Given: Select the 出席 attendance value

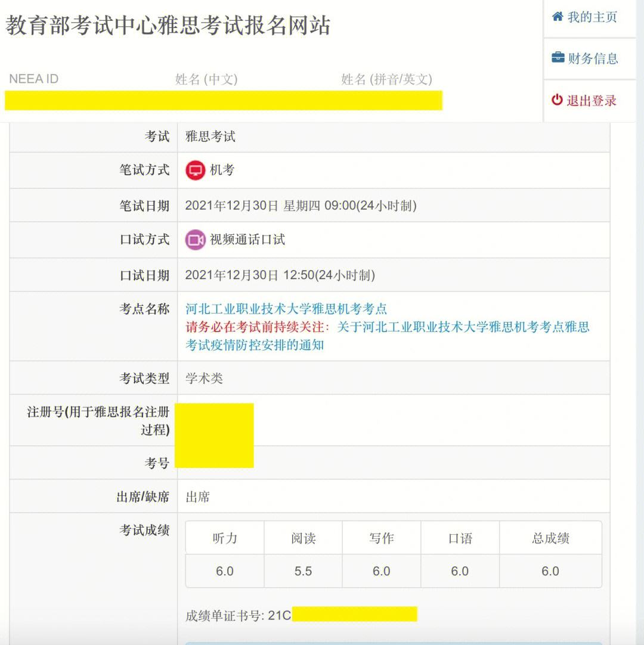Looking at the screenshot, I should tap(197, 497).
